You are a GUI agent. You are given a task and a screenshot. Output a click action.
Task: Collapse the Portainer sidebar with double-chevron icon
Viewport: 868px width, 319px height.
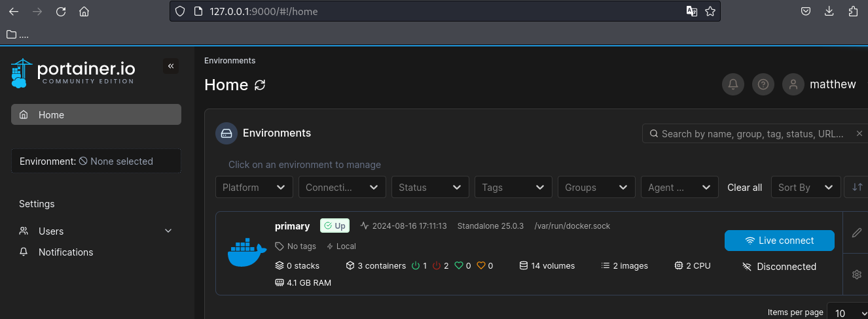[x=171, y=66]
